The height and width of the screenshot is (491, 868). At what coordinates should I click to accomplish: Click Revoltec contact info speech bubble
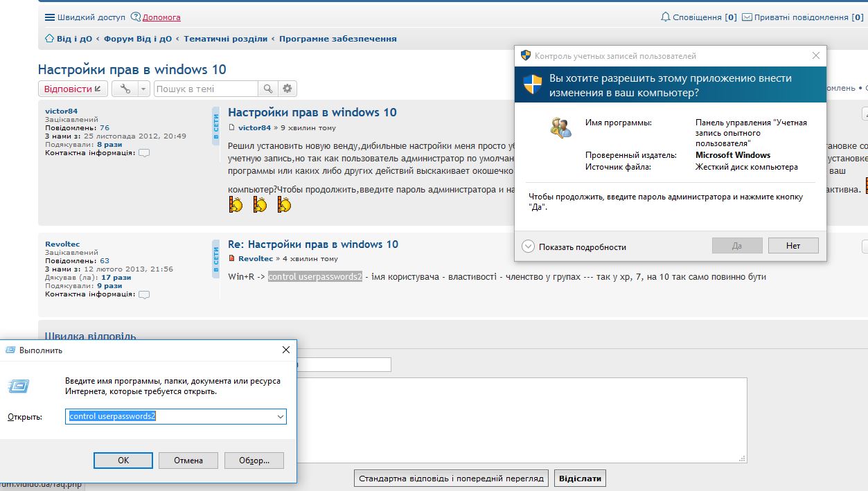(144, 294)
